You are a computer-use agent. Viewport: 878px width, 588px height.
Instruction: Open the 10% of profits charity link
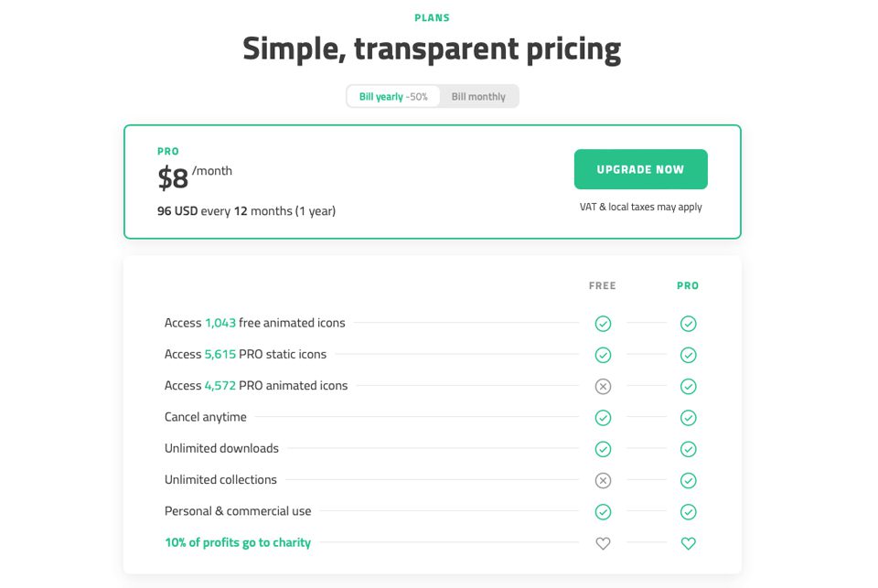click(x=238, y=542)
